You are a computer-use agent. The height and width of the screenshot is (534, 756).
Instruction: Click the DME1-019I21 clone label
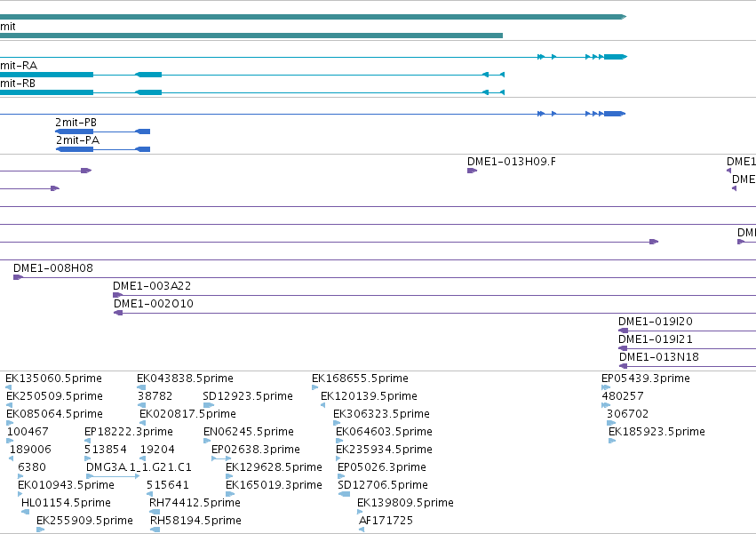[656, 339]
